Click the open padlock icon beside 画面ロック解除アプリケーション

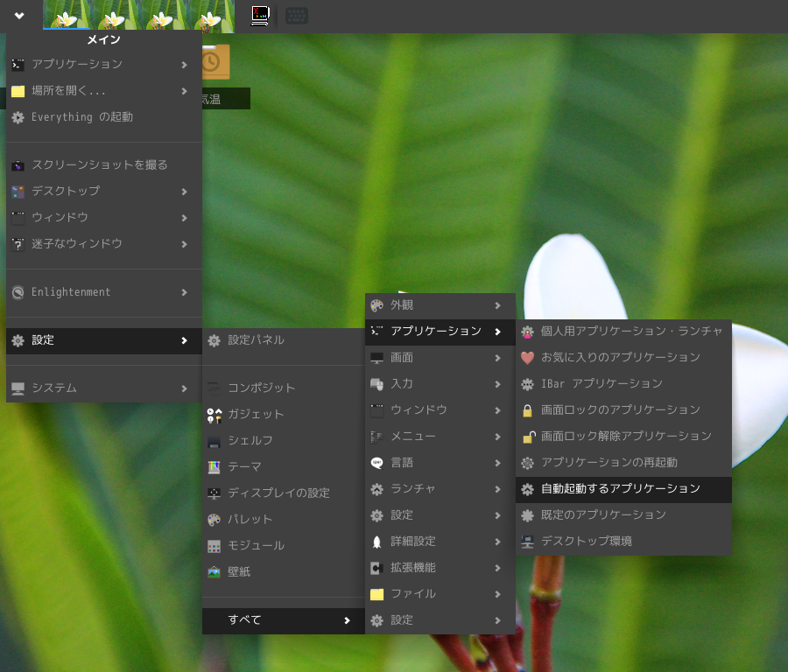click(528, 437)
